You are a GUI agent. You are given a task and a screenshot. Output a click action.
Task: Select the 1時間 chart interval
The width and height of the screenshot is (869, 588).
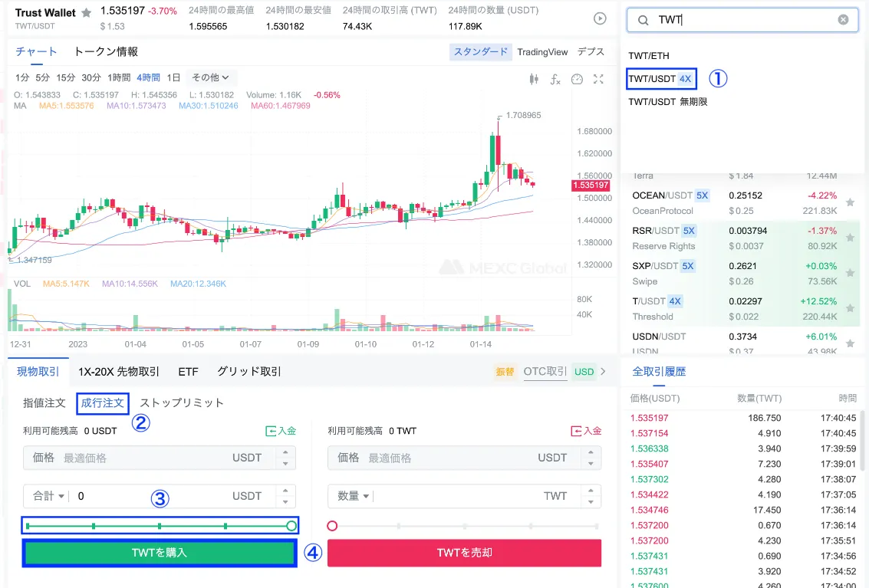(119, 77)
